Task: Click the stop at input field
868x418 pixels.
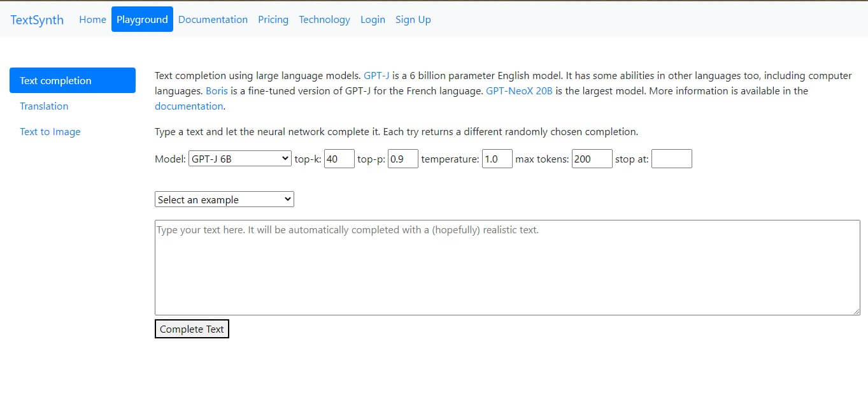Action: [x=671, y=159]
